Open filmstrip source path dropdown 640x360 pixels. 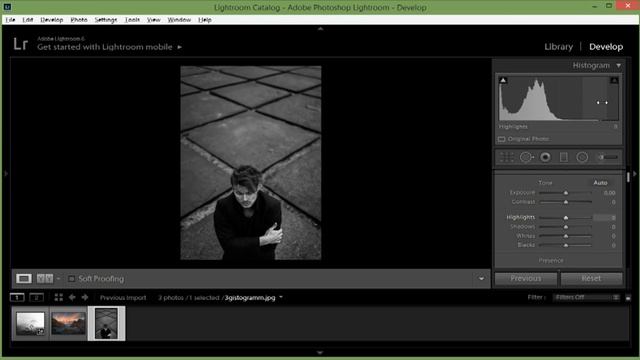(x=281, y=298)
